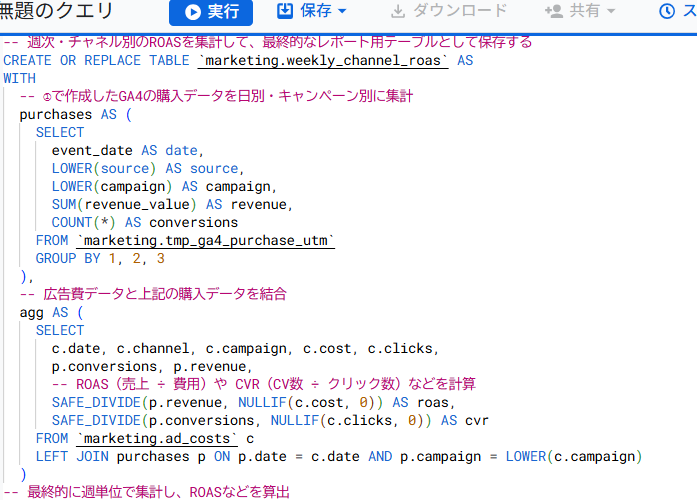Click 'event_date AS date,' line
Viewport: 697px width, 500px height.
coord(128,151)
